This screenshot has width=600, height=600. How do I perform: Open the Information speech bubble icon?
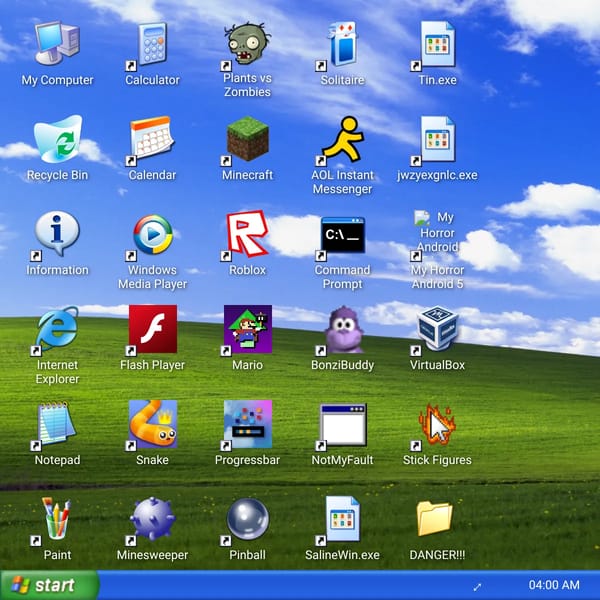(x=57, y=233)
